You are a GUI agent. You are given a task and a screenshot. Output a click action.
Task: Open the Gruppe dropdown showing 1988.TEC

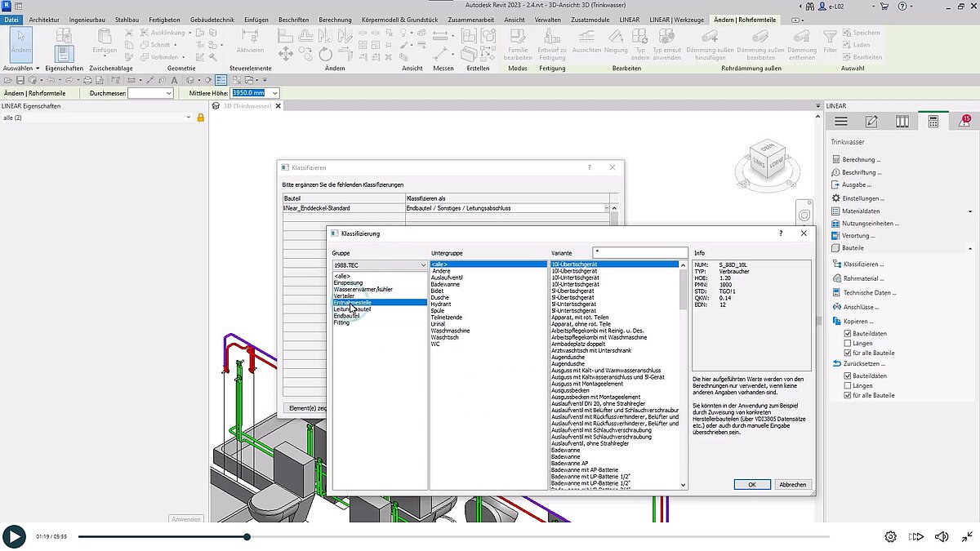(379, 265)
